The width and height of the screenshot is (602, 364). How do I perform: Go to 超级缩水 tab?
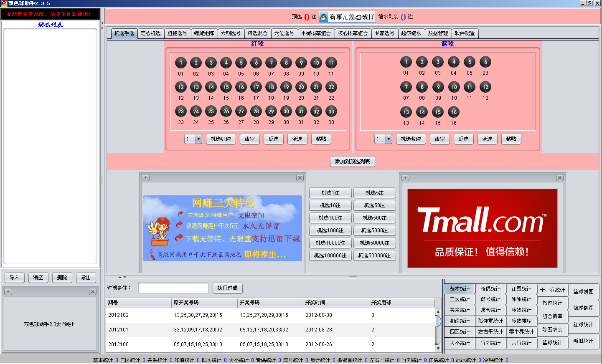(411, 33)
